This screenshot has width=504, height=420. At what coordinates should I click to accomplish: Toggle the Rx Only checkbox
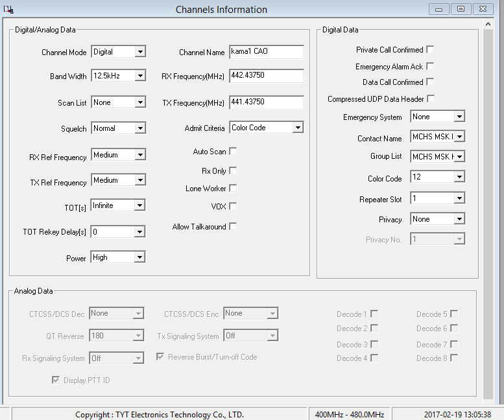click(233, 170)
